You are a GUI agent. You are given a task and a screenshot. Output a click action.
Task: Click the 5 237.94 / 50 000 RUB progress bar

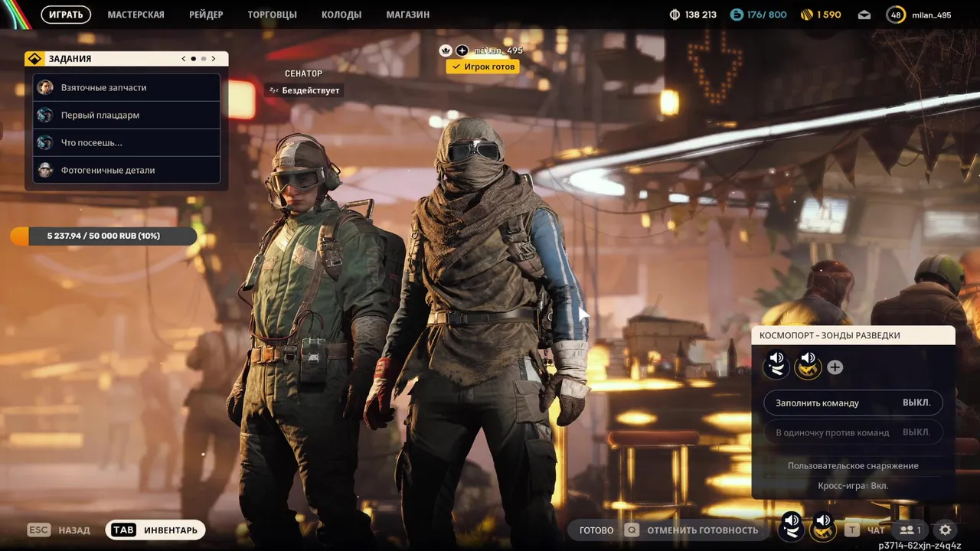point(103,236)
